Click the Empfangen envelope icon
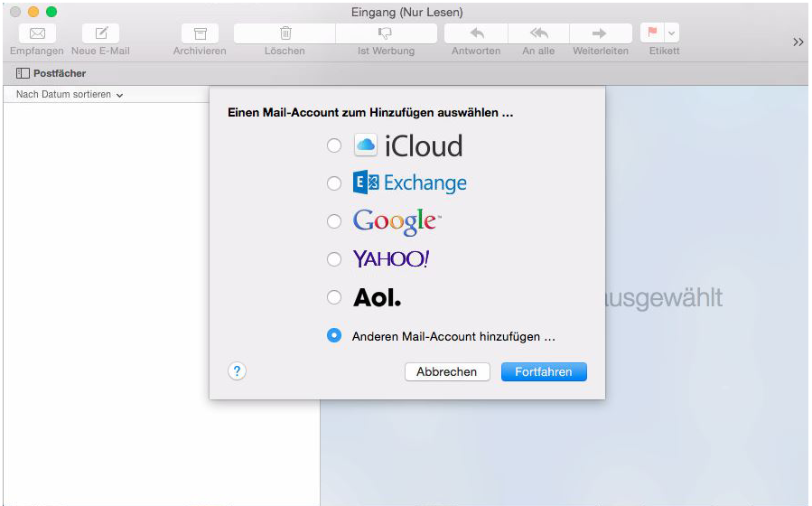812x506 pixels. (x=37, y=33)
